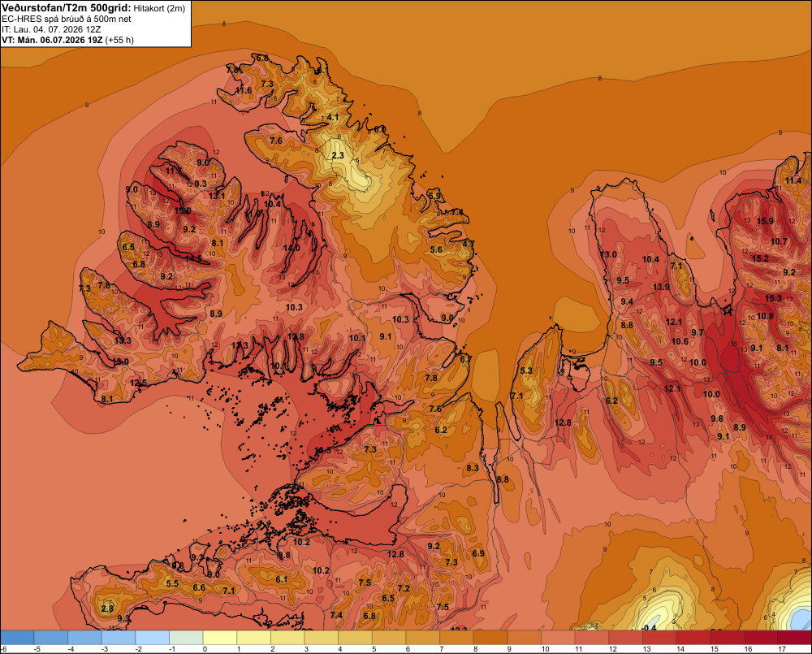Screen dimensions: 812x654
Task: Pick the legend swatch between 12 and 13
Action: (x=625, y=638)
